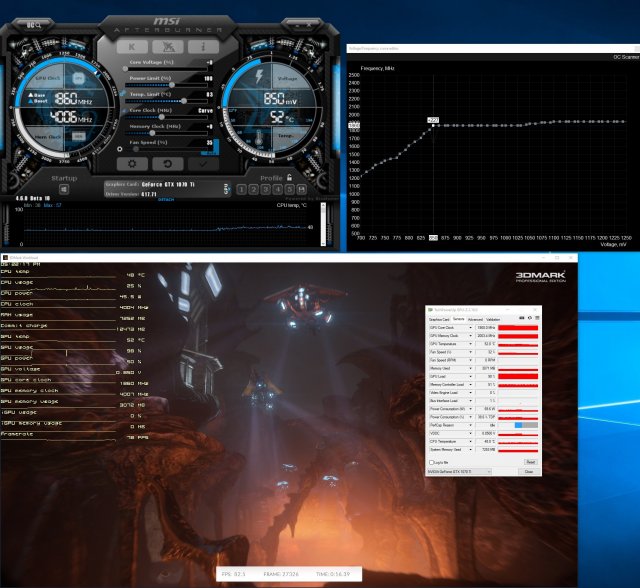Click the 3DMark workload window title bar icon

coord(5,258)
